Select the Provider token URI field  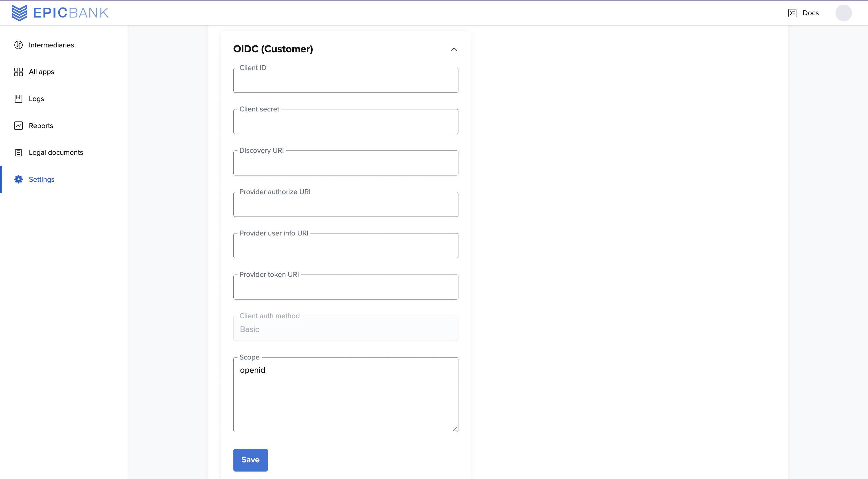346,287
